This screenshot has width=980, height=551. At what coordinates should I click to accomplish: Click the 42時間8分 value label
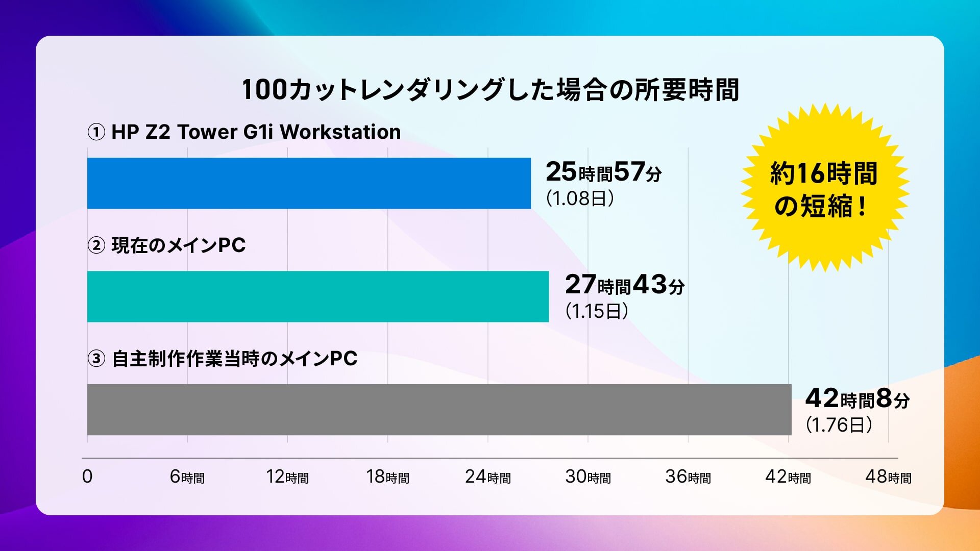pyautogui.click(x=857, y=399)
